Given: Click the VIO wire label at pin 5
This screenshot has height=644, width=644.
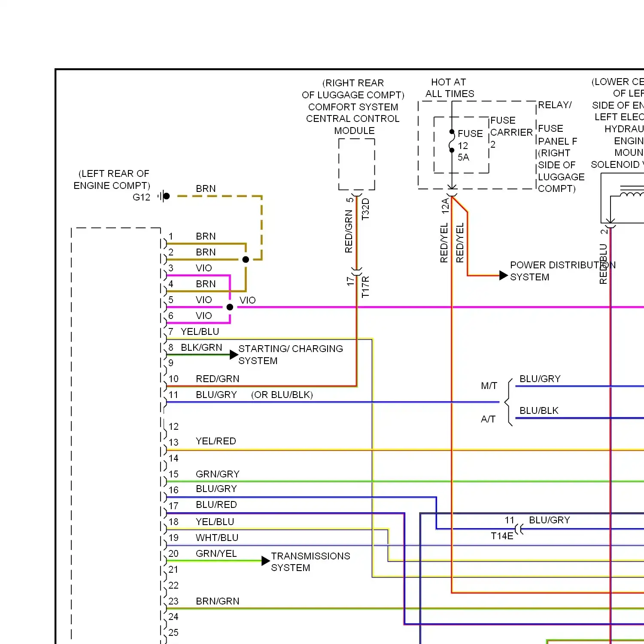Looking at the screenshot, I should pyautogui.click(x=204, y=300).
